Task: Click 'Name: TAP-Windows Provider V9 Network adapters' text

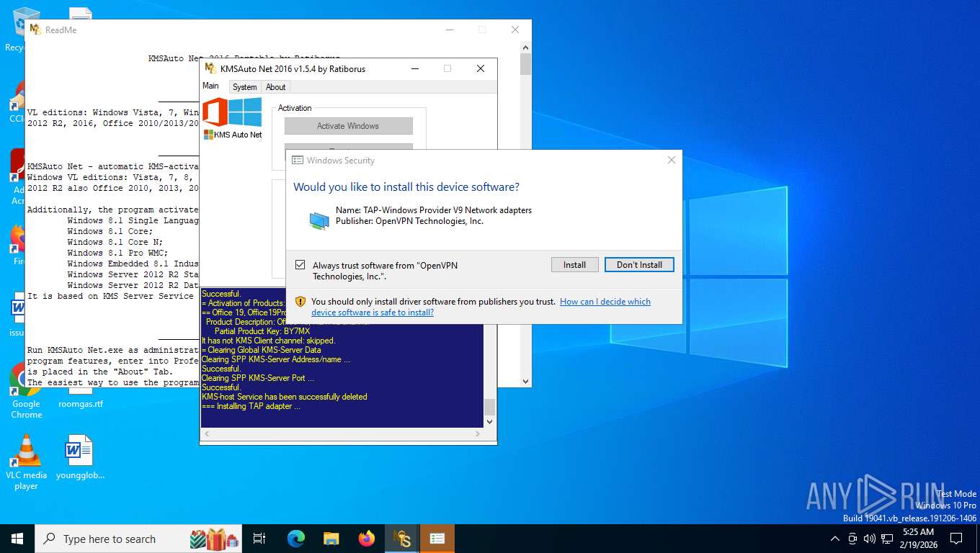Action: [x=434, y=210]
